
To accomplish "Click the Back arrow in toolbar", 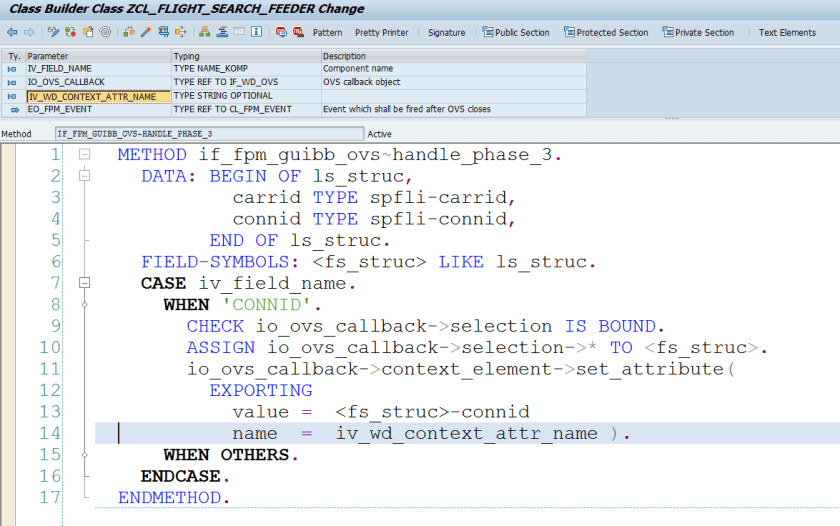I will tap(12, 32).
